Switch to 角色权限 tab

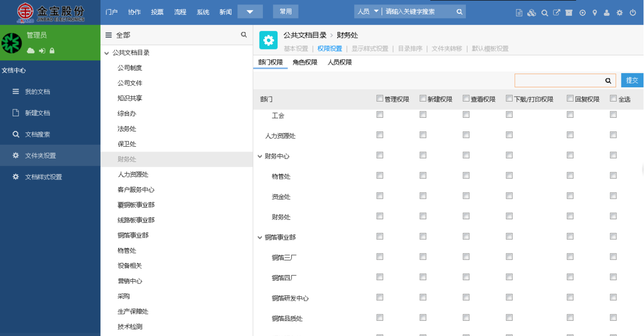point(305,62)
